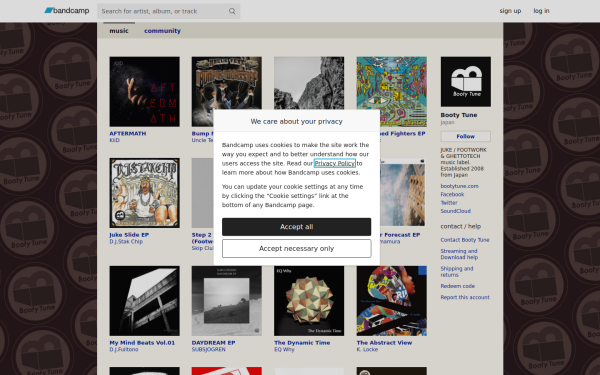
Task: Open Streaming and Download help
Action: coord(459,254)
